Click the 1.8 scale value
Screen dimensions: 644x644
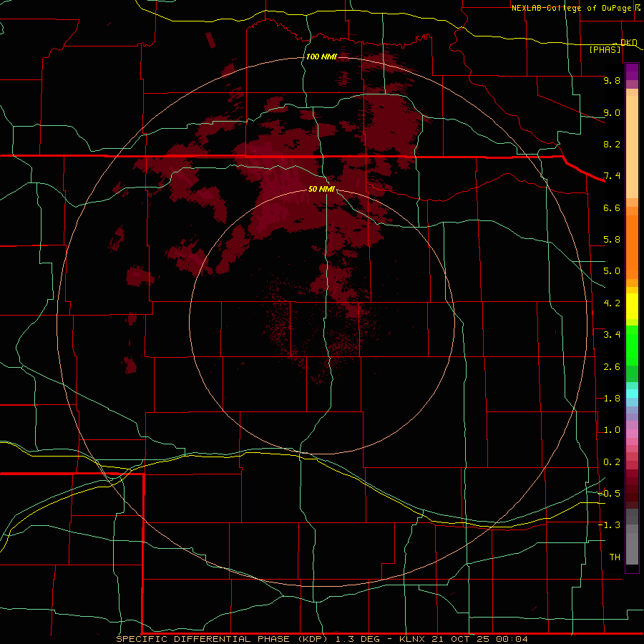point(612,399)
